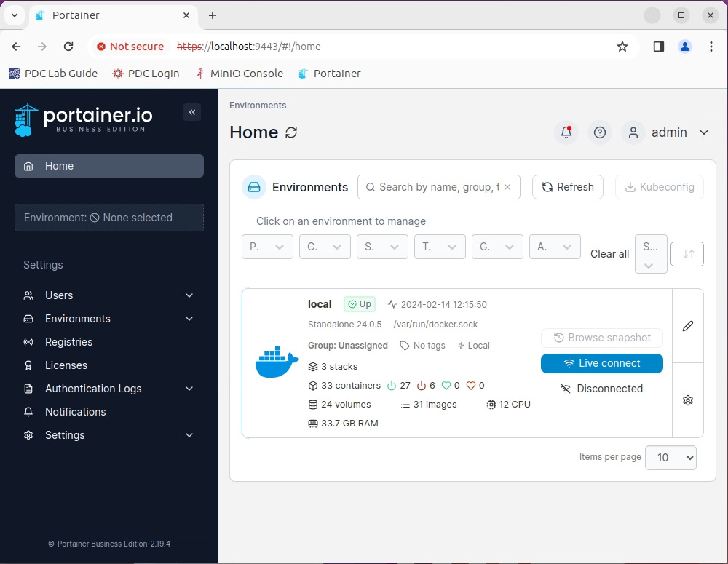Collapse the Portainer sidebar with double-chevron icon

[192, 111]
